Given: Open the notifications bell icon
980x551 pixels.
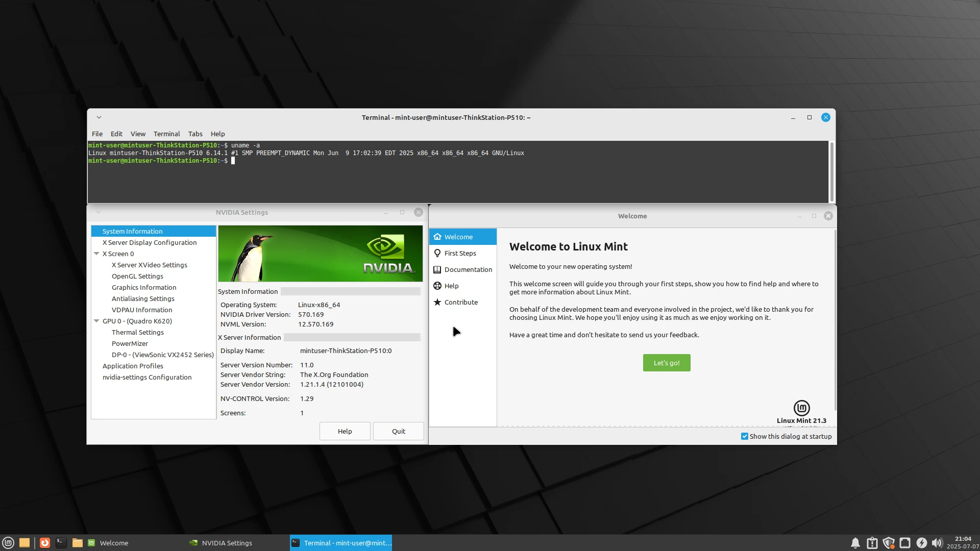Looking at the screenshot, I should pos(855,543).
